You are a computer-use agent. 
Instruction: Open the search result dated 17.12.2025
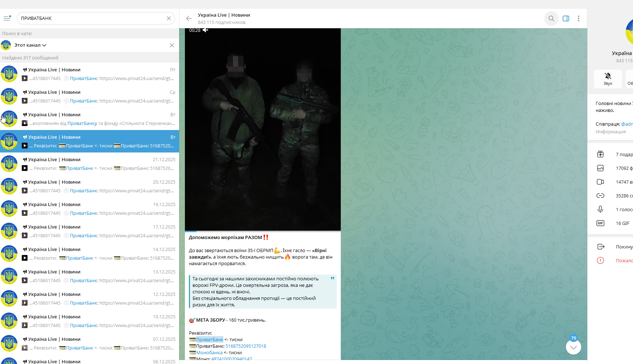point(90,231)
